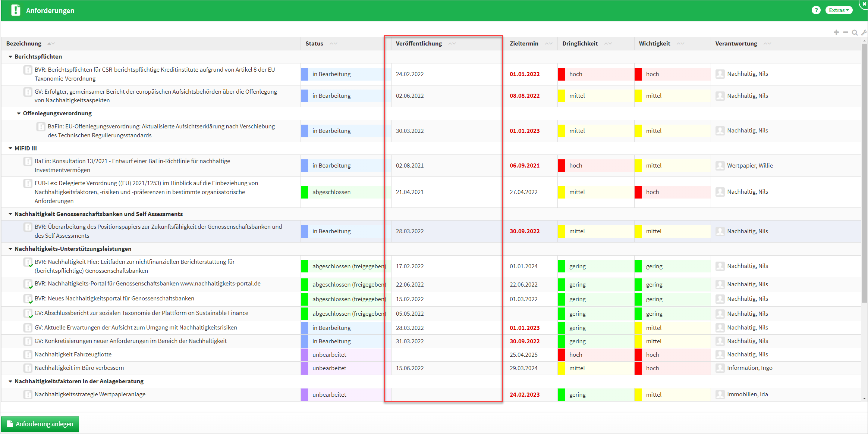Image resolution: width=868 pixels, height=434 pixels.
Task: Click user avatar icon beside Wertpapier, Willie
Action: [x=720, y=166]
